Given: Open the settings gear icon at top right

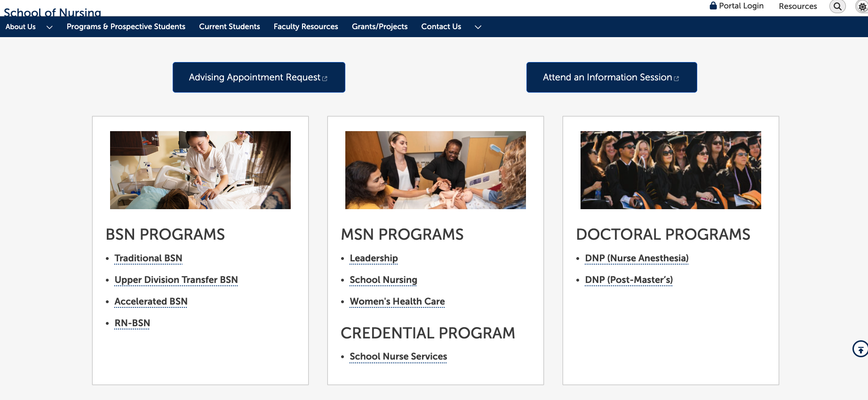Looking at the screenshot, I should click(862, 7).
